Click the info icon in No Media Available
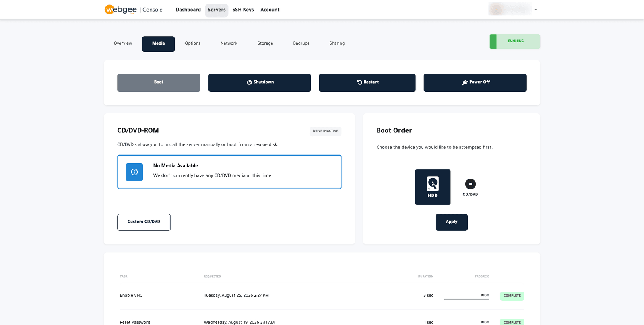 (x=134, y=172)
